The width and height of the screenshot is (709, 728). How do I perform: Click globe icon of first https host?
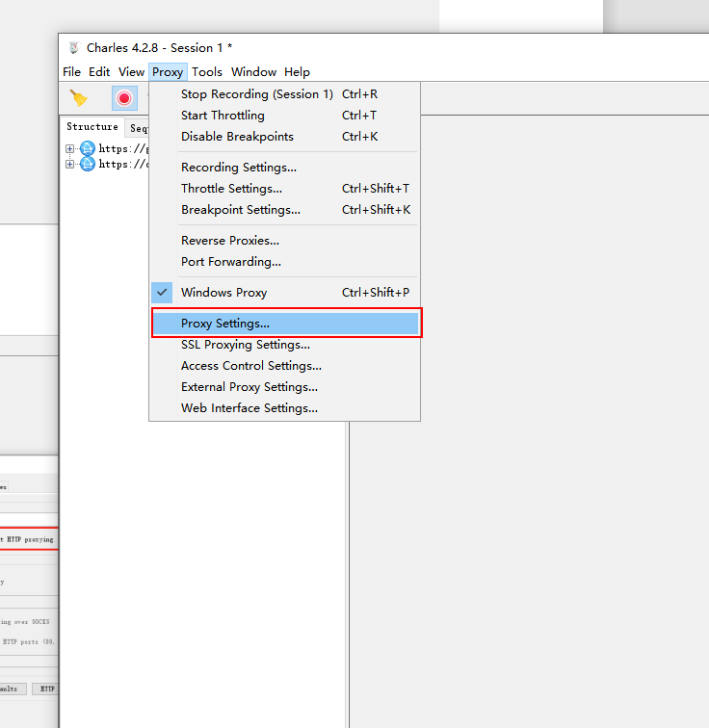tap(88, 148)
